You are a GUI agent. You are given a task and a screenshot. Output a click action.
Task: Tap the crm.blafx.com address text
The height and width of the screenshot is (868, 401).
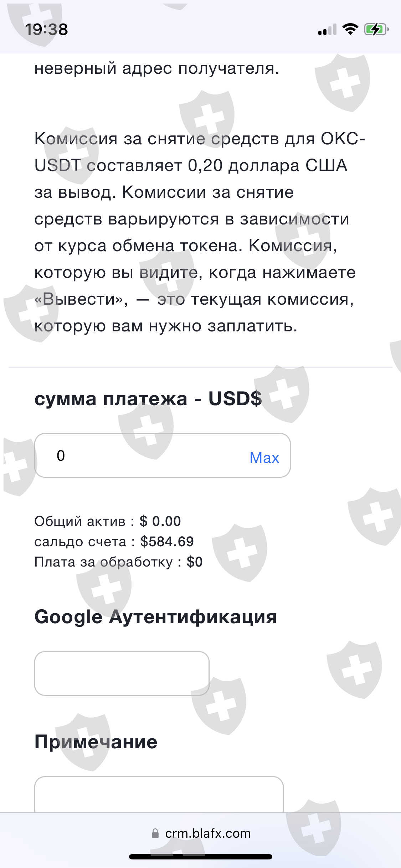(x=208, y=833)
